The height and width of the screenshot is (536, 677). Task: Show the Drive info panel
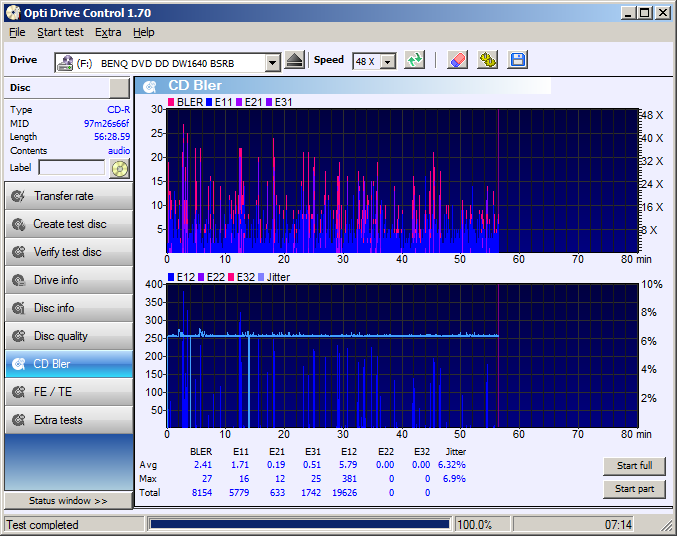click(x=69, y=280)
